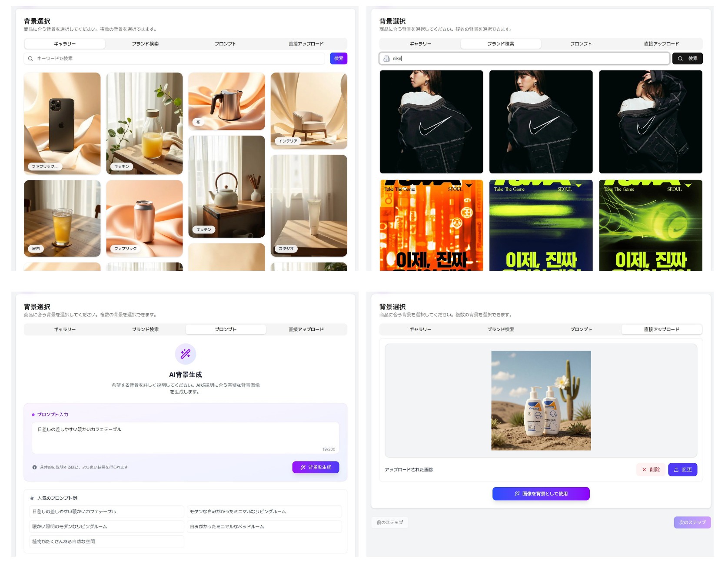Image resolution: width=728 pixels, height=568 pixels.
Task: Select ギャラリー tab in the nike search panel
Action: click(x=420, y=44)
